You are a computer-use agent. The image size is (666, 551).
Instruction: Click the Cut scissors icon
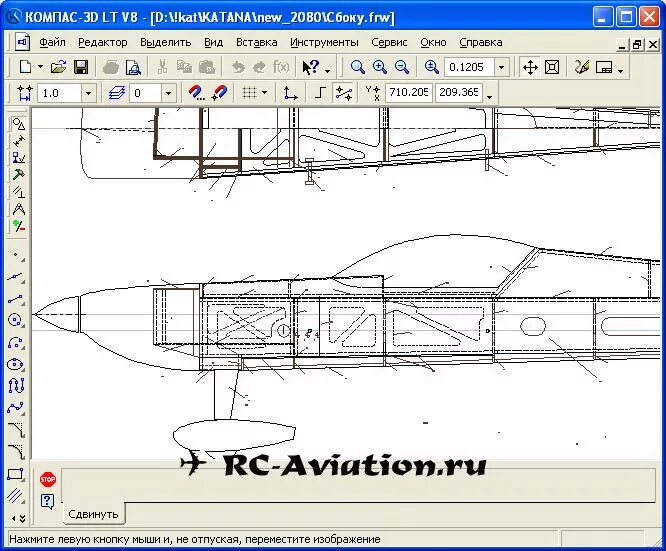(162, 67)
